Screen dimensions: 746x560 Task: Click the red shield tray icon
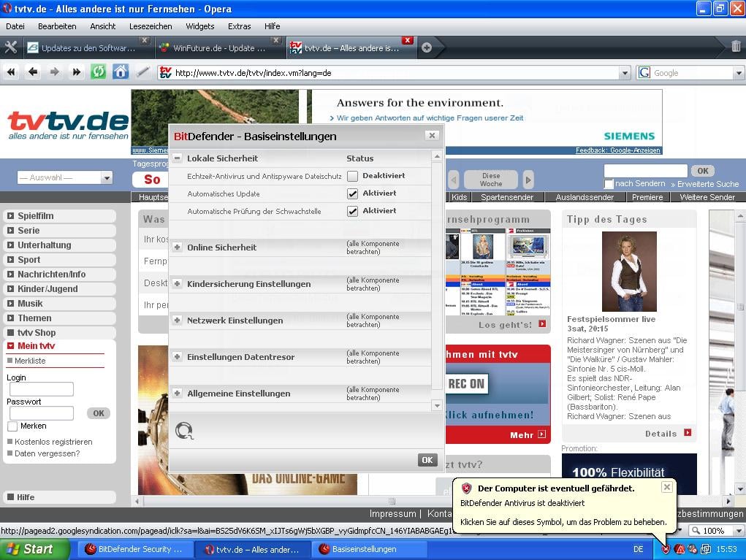tap(666, 549)
